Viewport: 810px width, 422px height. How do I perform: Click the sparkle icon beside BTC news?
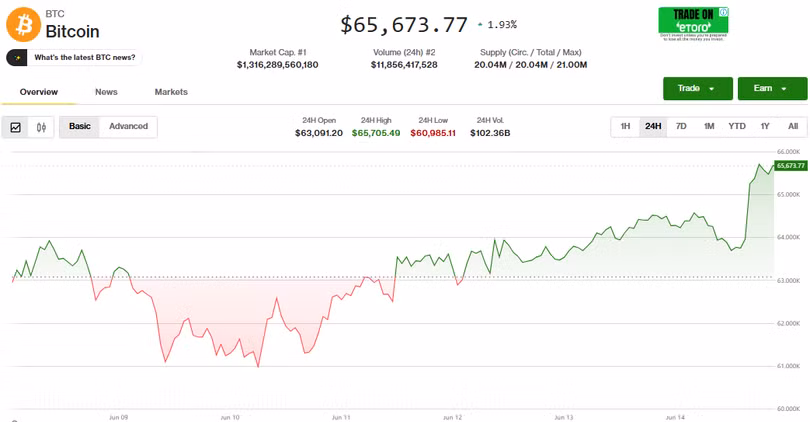click(x=17, y=57)
